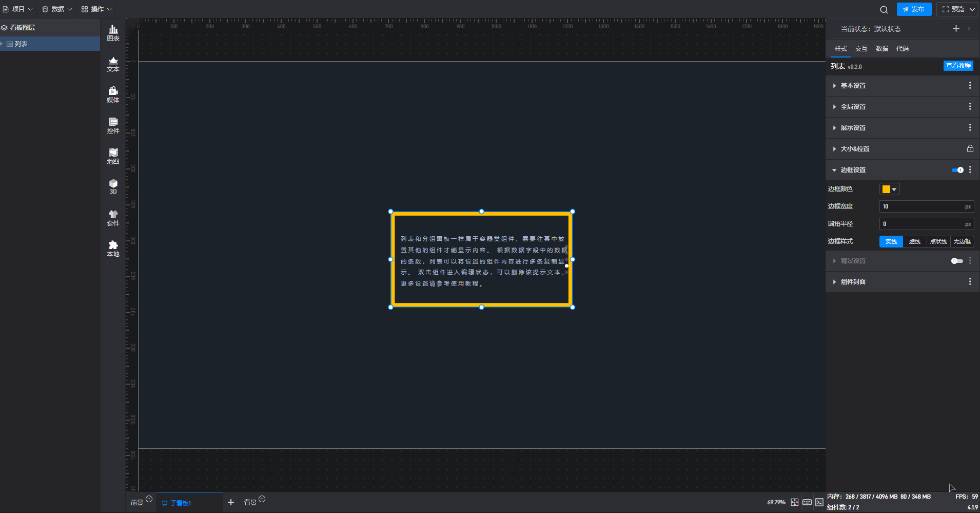The height and width of the screenshot is (513, 980).
Task: Open the 套件 kit components panel
Action: 113,218
